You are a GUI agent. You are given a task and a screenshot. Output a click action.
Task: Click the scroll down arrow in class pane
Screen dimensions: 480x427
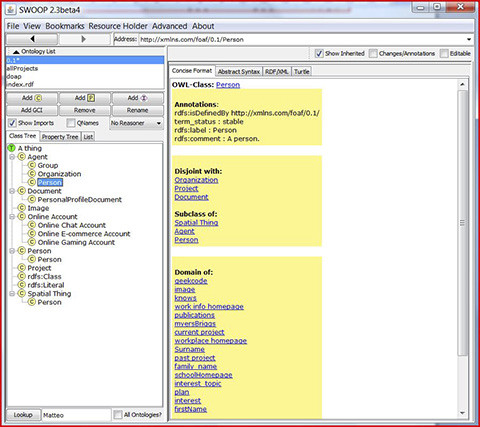[462, 413]
